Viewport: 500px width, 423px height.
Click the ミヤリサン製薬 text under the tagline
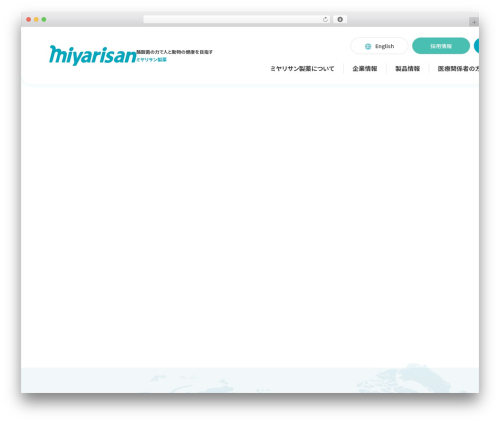pyautogui.click(x=152, y=60)
